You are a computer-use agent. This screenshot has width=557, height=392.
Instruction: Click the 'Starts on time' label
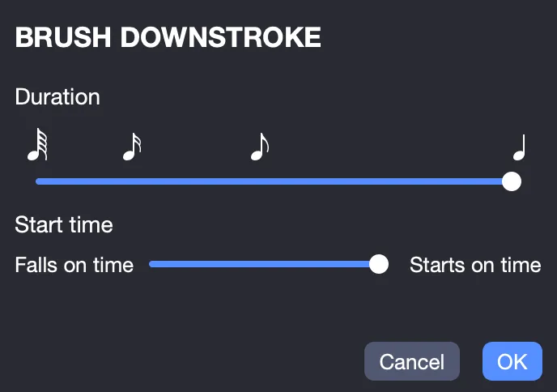[x=475, y=265]
